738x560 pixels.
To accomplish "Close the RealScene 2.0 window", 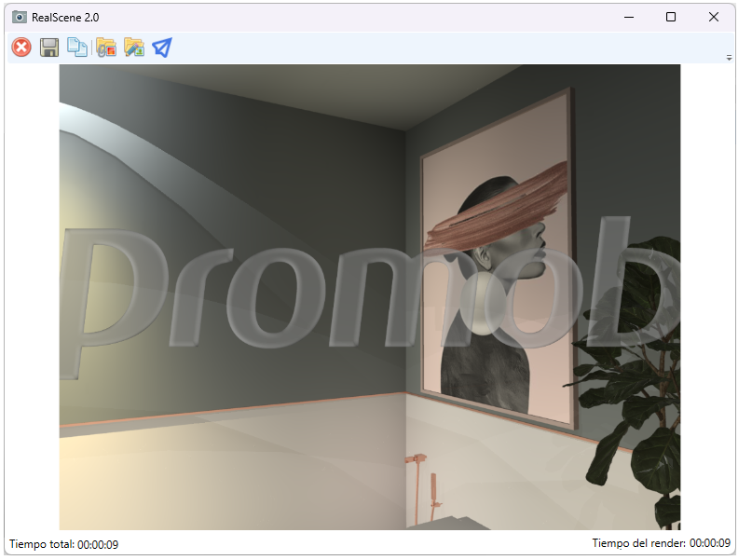I will [x=714, y=17].
